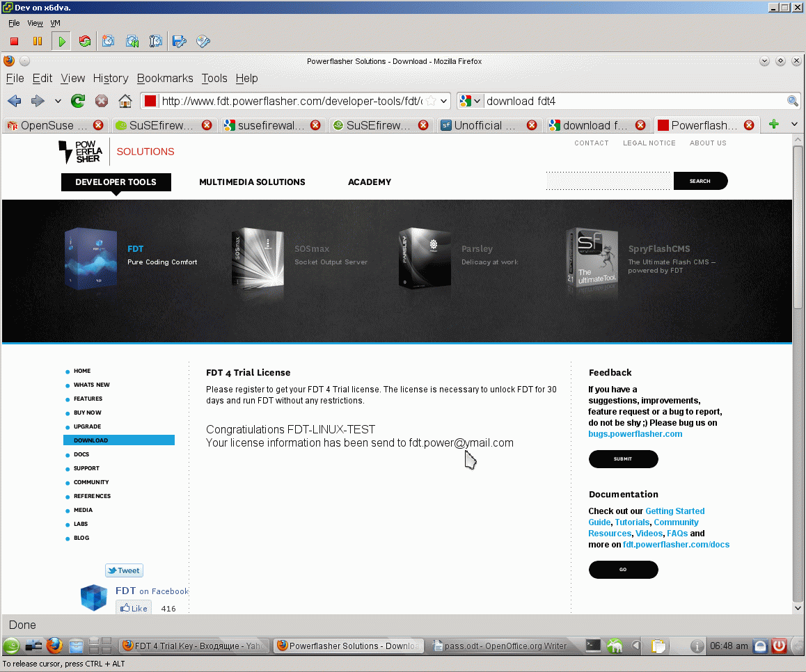The height and width of the screenshot is (672, 806).
Task: Bookmark the page with the star icon
Action: 431,101
